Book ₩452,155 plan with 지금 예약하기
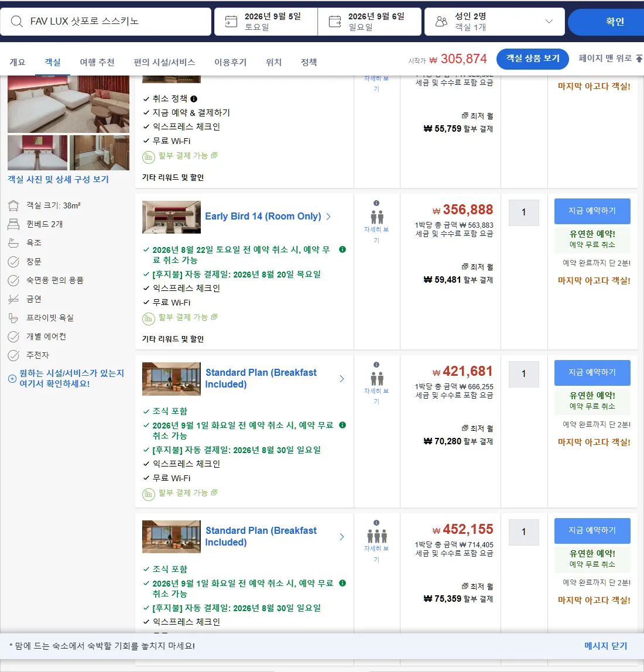Screen dimensions: 644x672 (592, 530)
